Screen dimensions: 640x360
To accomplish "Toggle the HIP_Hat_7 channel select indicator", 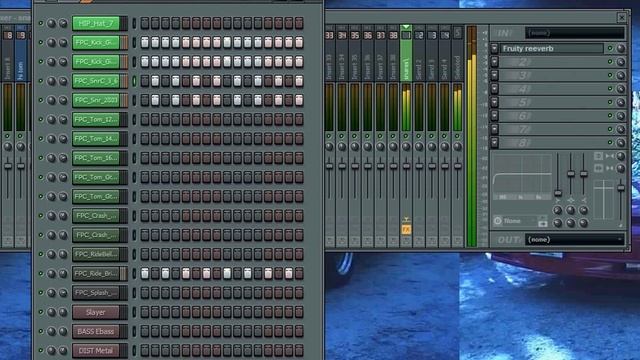I will click(x=134, y=23).
